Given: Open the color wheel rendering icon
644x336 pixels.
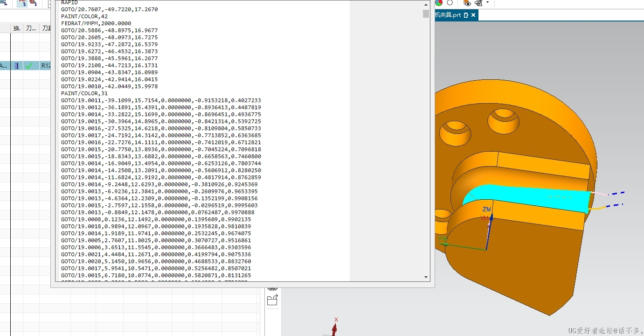Looking at the screenshot, I should (439, 3).
